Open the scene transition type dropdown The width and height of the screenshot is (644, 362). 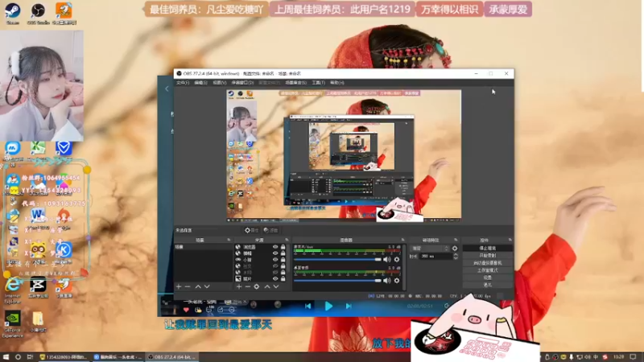pyautogui.click(x=430, y=249)
